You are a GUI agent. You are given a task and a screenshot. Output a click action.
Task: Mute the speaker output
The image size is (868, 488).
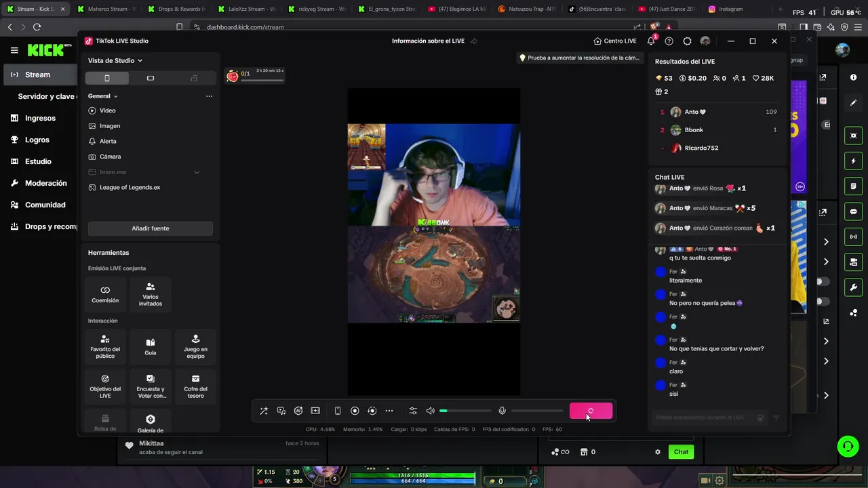pyautogui.click(x=430, y=411)
